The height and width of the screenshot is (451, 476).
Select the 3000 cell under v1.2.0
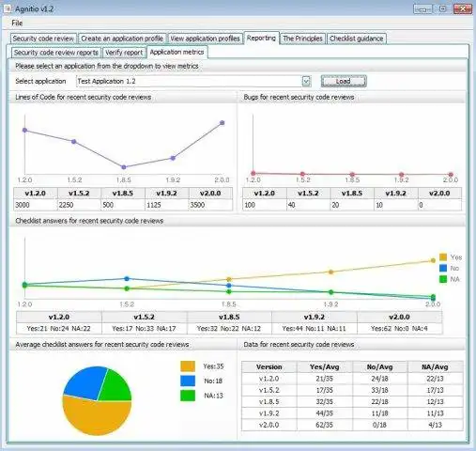[x=36, y=205]
